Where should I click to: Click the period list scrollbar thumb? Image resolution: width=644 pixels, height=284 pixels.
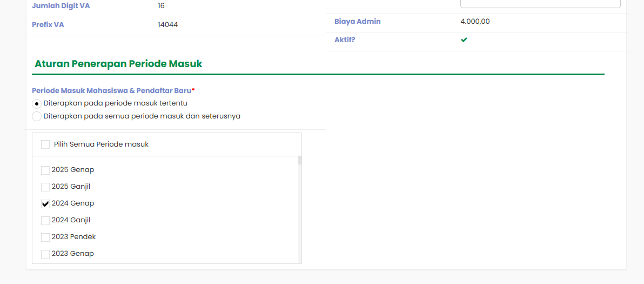click(300, 160)
